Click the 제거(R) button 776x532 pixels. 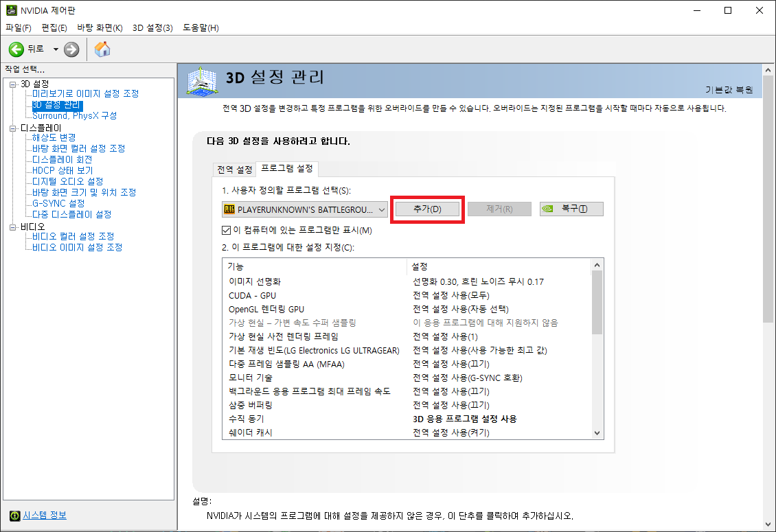click(499, 209)
